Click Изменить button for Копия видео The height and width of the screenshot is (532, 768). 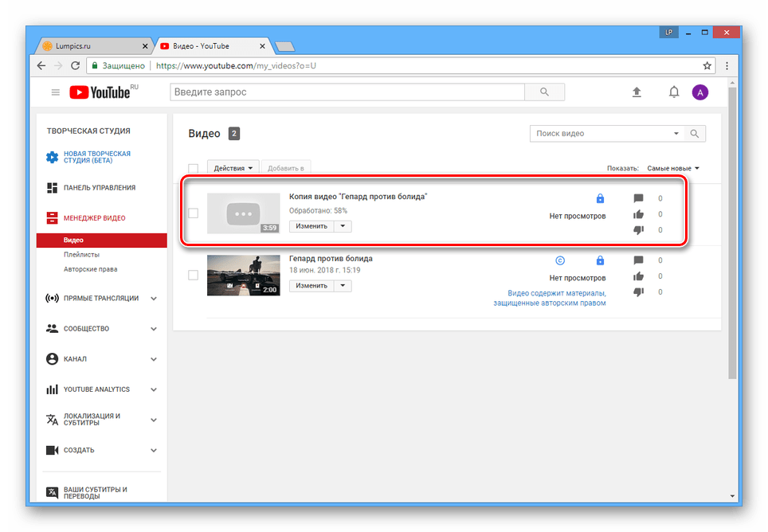tap(311, 226)
